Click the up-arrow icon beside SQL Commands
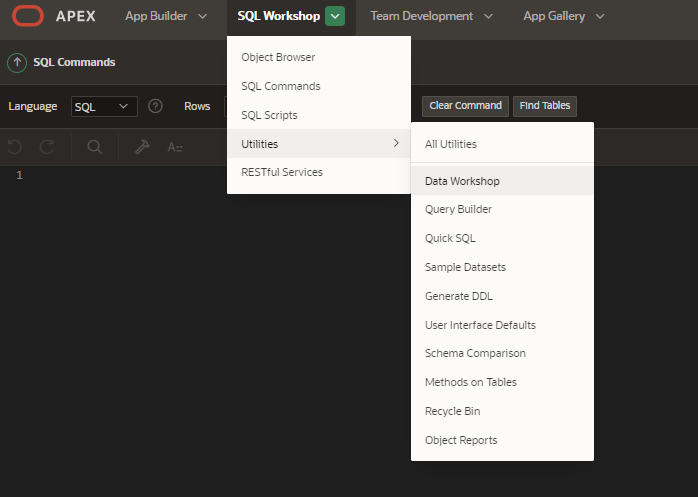Viewport: 698px width, 497px height. point(17,62)
